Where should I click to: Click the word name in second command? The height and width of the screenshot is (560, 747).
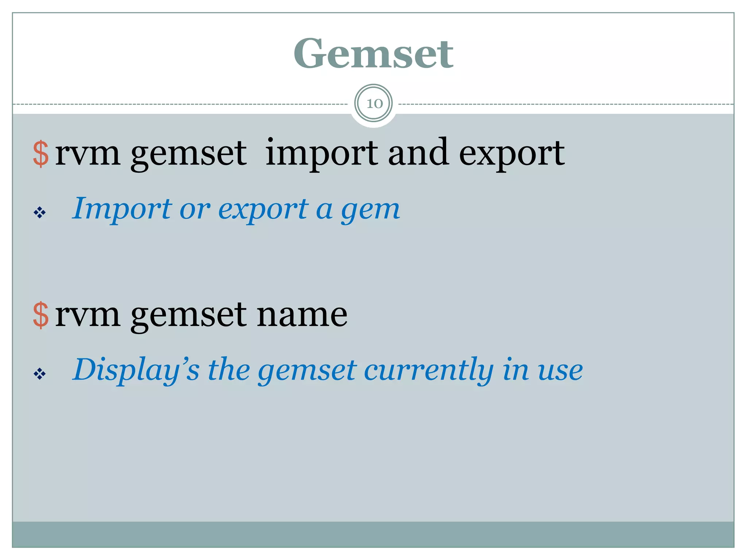[302, 316]
